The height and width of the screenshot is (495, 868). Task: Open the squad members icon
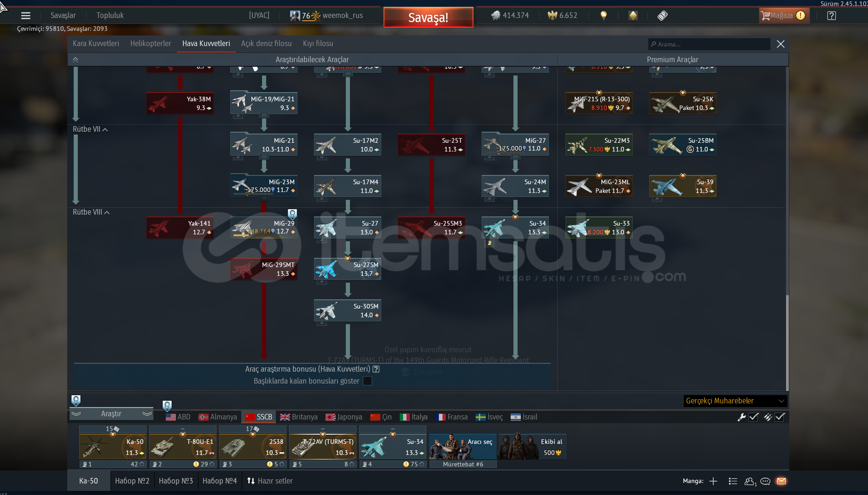point(750,481)
